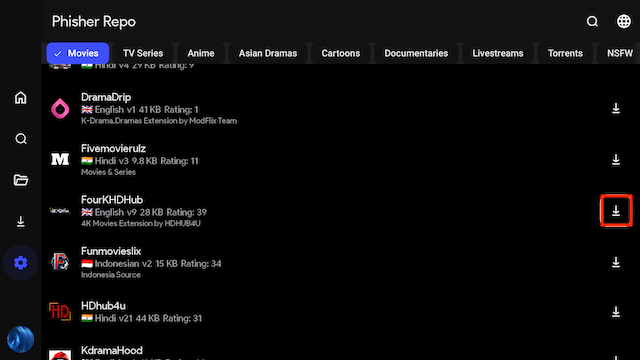
Task: Download the Fivemovierulz extension
Action: point(616,160)
